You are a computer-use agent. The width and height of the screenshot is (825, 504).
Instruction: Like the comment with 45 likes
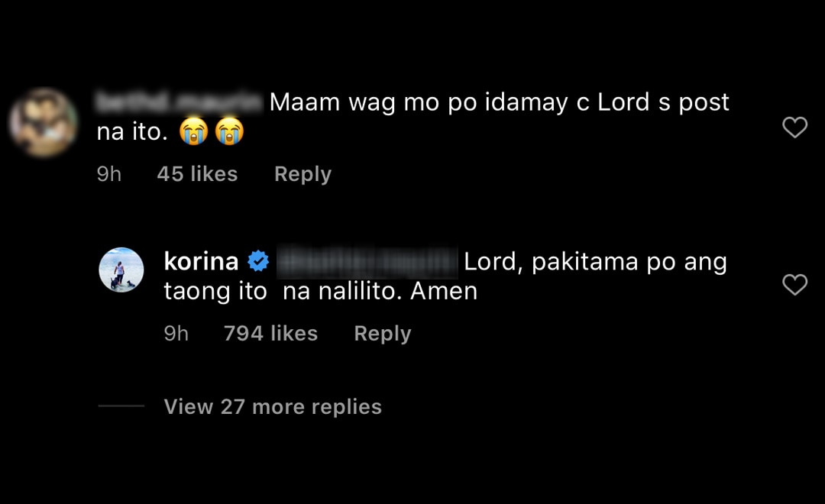(x=794, y=128)
